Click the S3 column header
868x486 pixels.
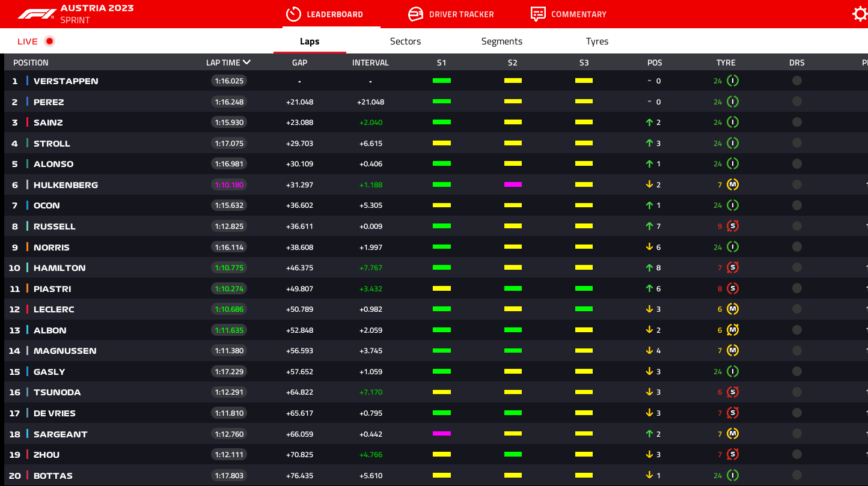click(x=584, y=62)
